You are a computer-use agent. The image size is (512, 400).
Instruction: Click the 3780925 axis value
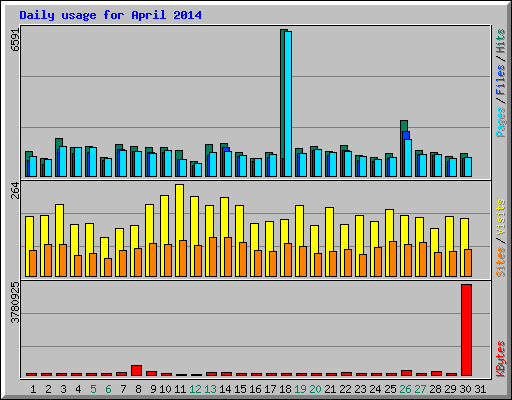(x=15, y=303)
